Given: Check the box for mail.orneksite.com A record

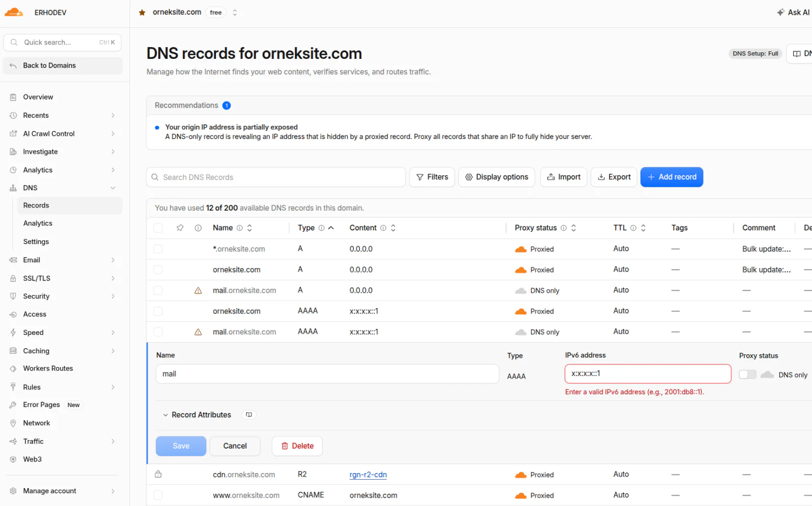Looking at the screenshot, I should click(158, 290).
